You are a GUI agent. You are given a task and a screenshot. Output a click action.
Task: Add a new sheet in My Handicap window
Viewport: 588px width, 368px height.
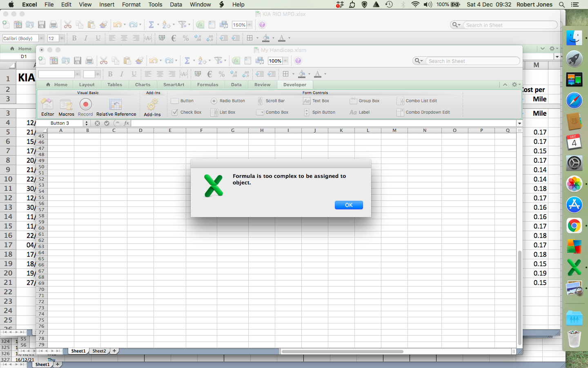pos(114,351)
